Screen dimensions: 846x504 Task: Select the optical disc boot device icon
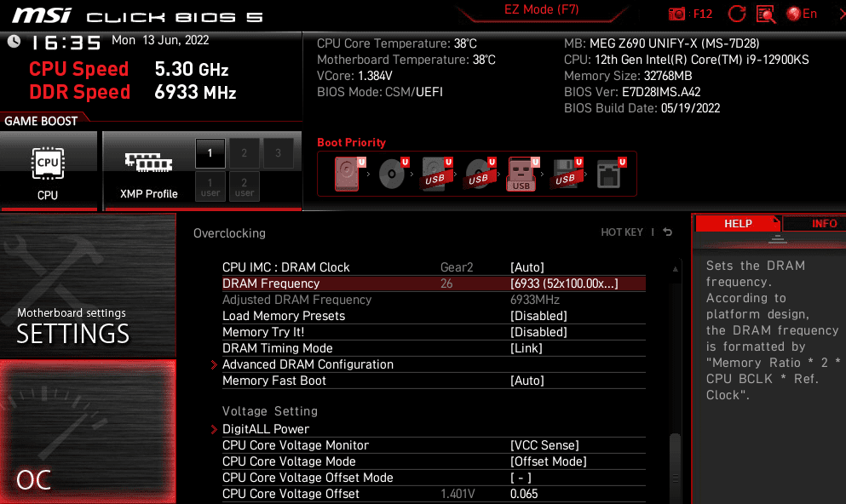tap(392, 174)
